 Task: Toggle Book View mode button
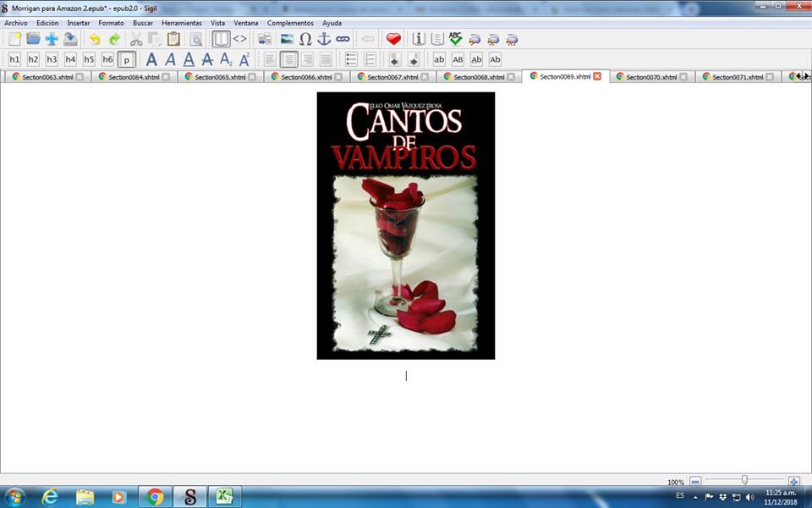coord(221,39)
